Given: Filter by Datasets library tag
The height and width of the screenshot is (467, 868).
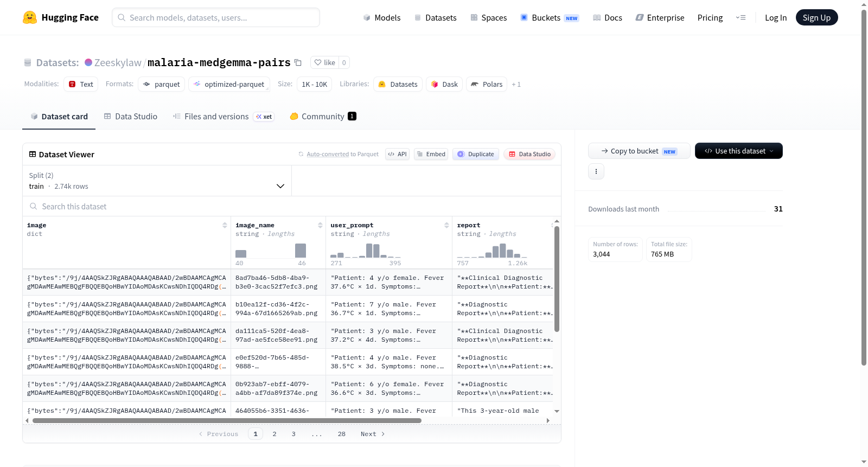Looking at the screenshot, I should click(398, 84).
